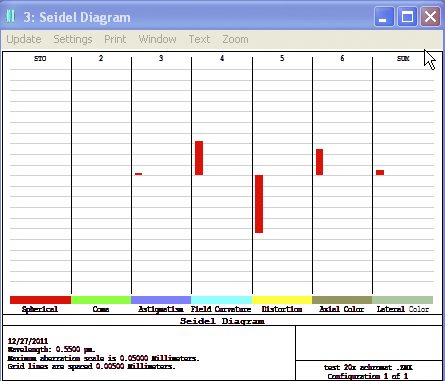Open the Text menu
Viewport: 445px width, 381px height.
(199, 39)
